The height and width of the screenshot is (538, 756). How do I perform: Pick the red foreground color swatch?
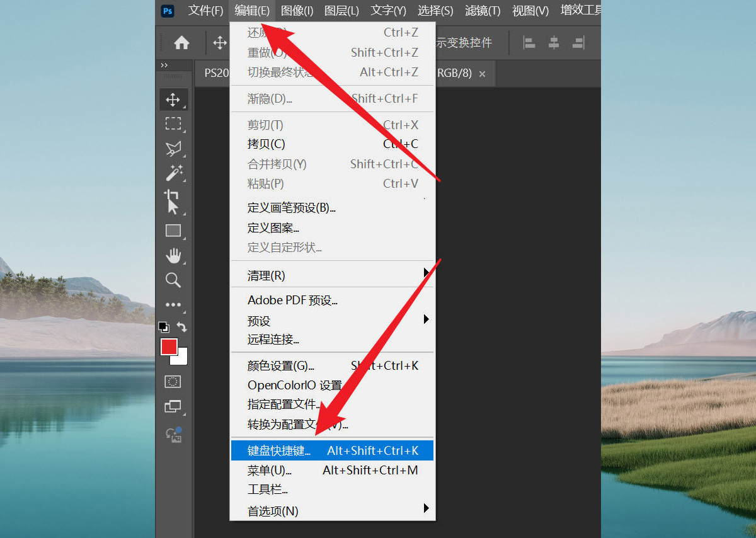(x=169, y=346)
